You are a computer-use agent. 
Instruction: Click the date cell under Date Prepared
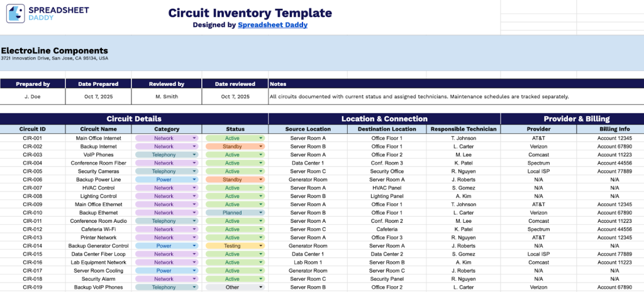tap(98, 97)
